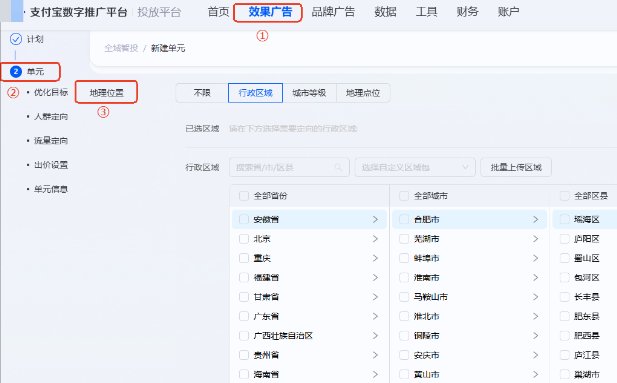
Task: Focus the 搜索省/市/区县 search field
Action: point(289,167)
